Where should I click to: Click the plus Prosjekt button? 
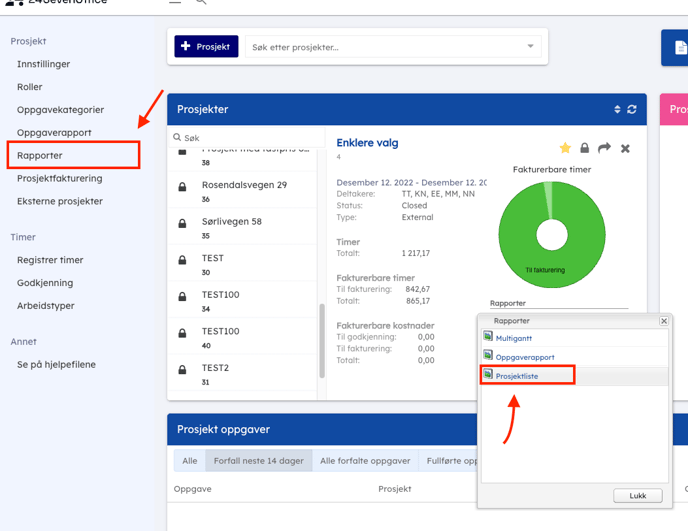point(206,47)
